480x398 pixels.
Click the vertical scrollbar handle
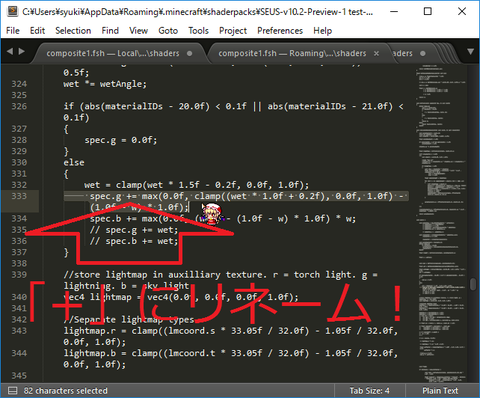point(473,284)
